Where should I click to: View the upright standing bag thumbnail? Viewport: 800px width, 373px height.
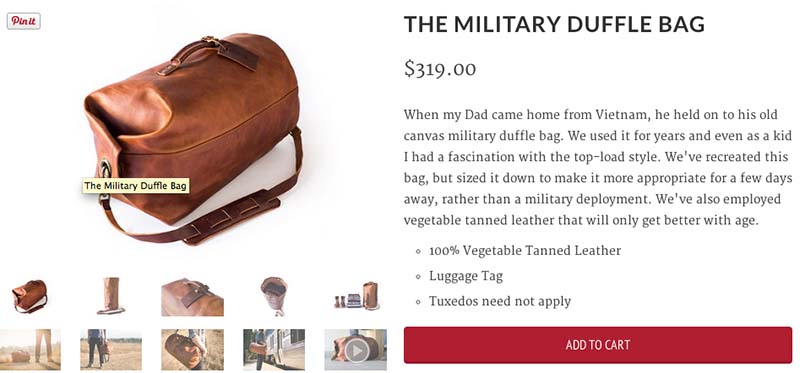(111, 295)
